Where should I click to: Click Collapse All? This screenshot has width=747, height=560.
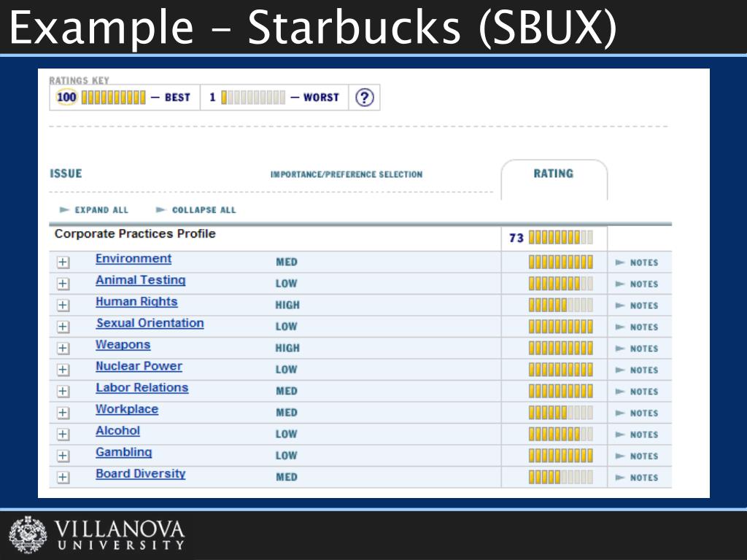point(196,210)
